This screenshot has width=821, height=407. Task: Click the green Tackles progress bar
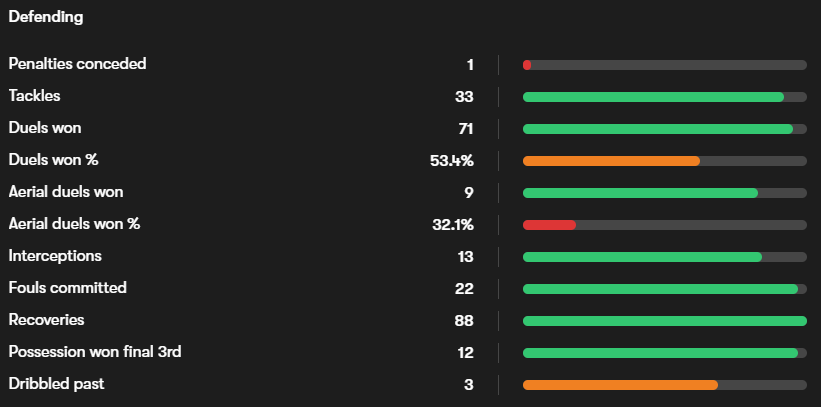(x=653, y=97)
